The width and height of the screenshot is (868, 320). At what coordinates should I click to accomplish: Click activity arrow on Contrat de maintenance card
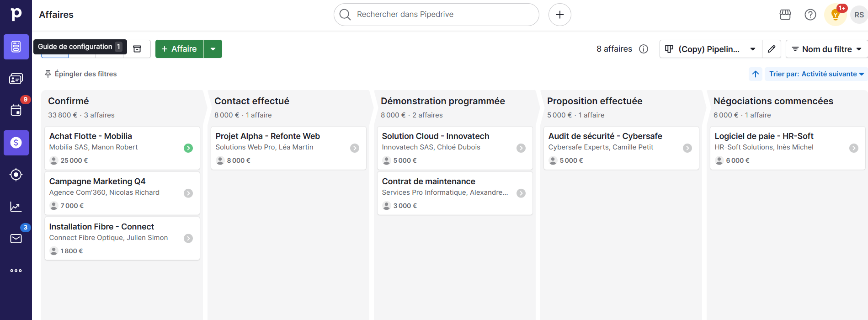coord(521,193)
